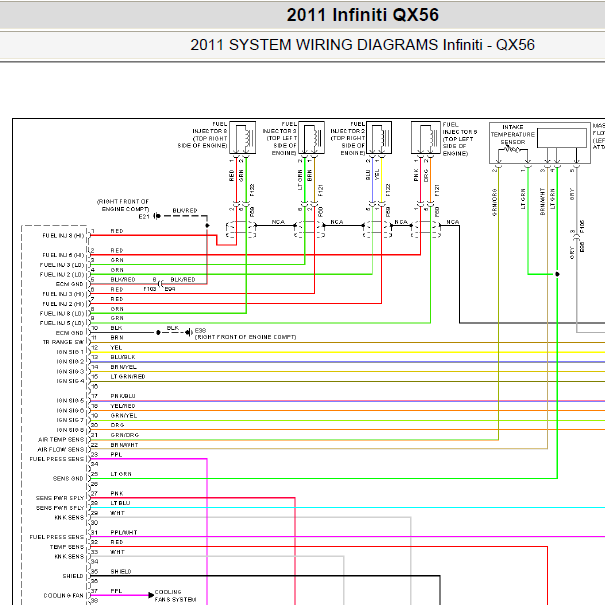Click the E21 ground symbol
Viewport: 605px width, 605px height.
[157, 216]
